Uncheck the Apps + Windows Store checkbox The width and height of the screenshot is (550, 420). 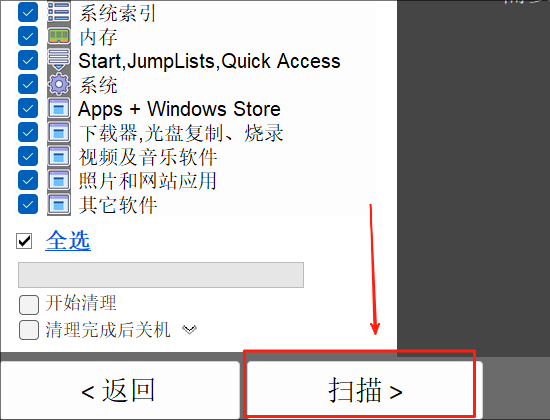pos(28,108)
